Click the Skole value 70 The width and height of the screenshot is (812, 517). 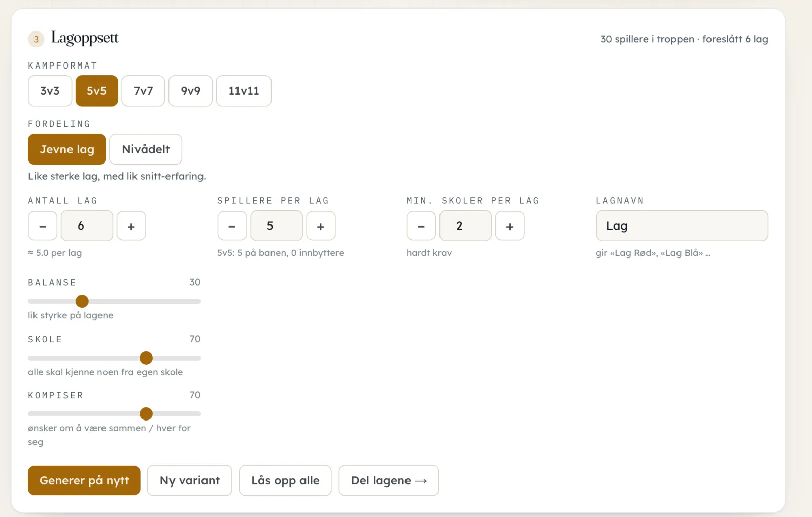coord(195,339)
